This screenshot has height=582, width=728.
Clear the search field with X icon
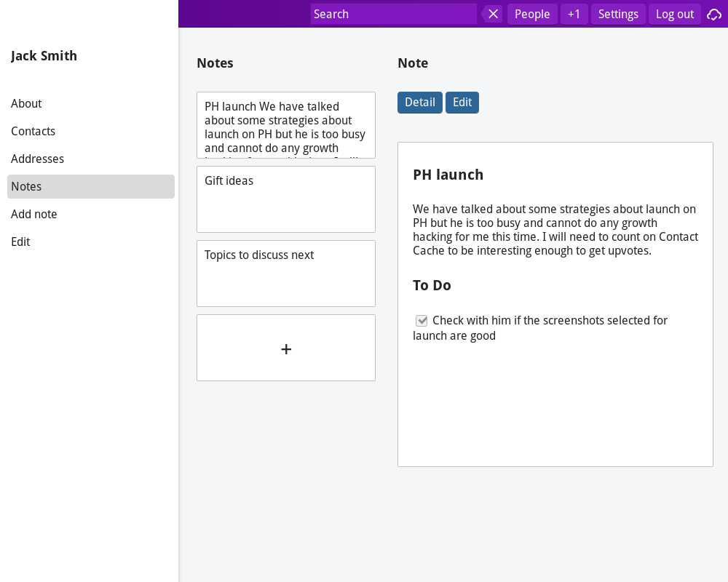pyautogui.click(x=493, y=14)
